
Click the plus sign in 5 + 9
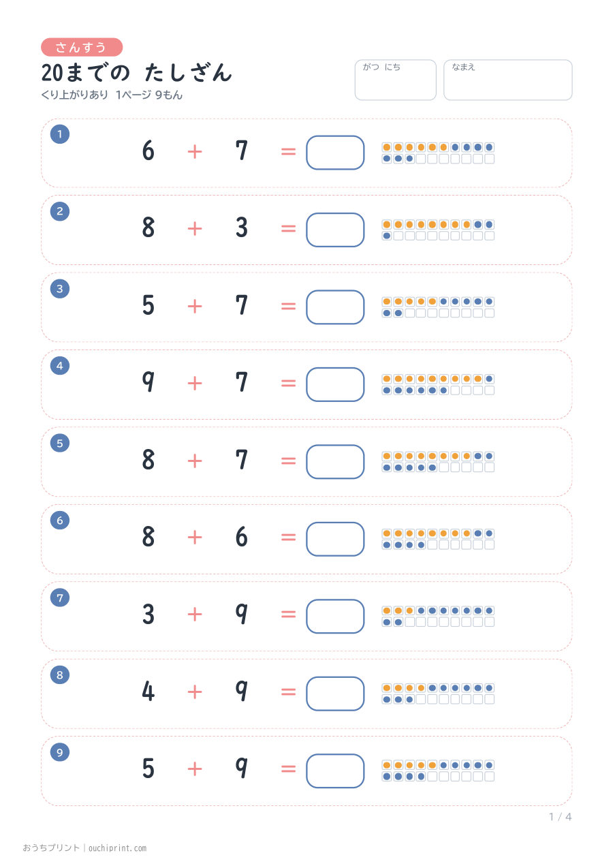pyautogui.click(x=195, y=769)
